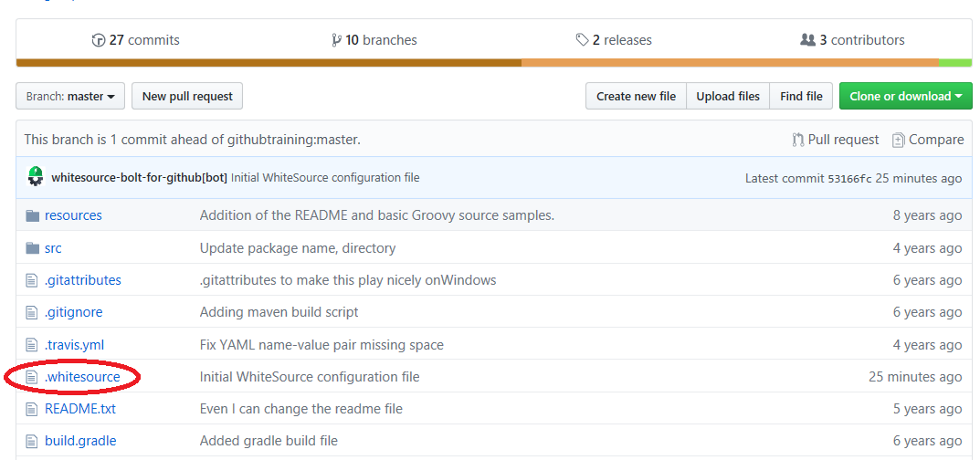The height and width of the screenshot is (460, 980).
Task: Click '8 years ago' in the resources row
Action: (928, 215)
